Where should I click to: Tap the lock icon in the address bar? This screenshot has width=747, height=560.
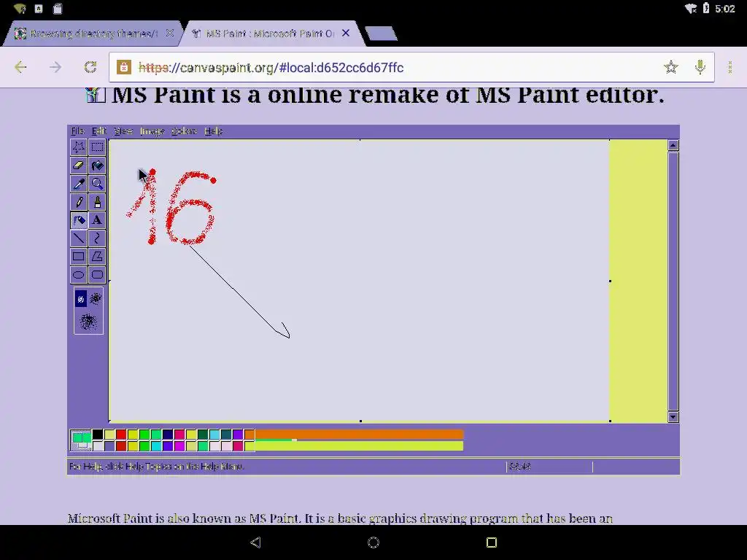click(x=124, y=67)
